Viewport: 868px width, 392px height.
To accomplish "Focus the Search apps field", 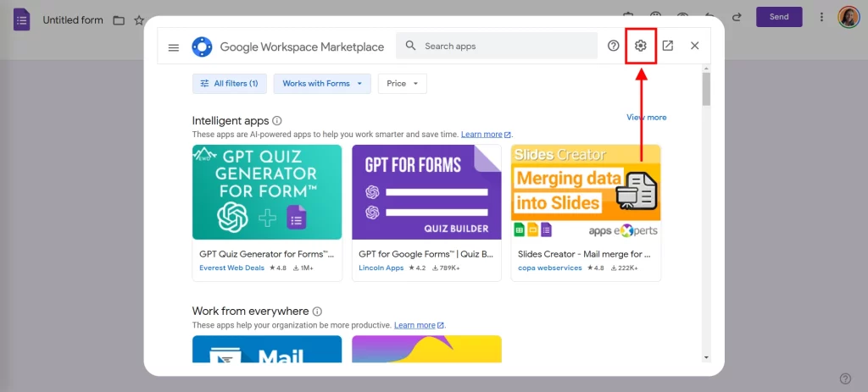I will pos(497,46).
